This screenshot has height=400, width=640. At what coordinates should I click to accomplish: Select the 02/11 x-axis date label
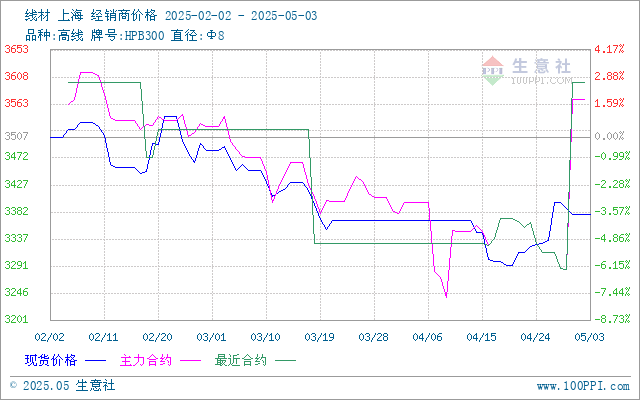[x=103, y=337]
